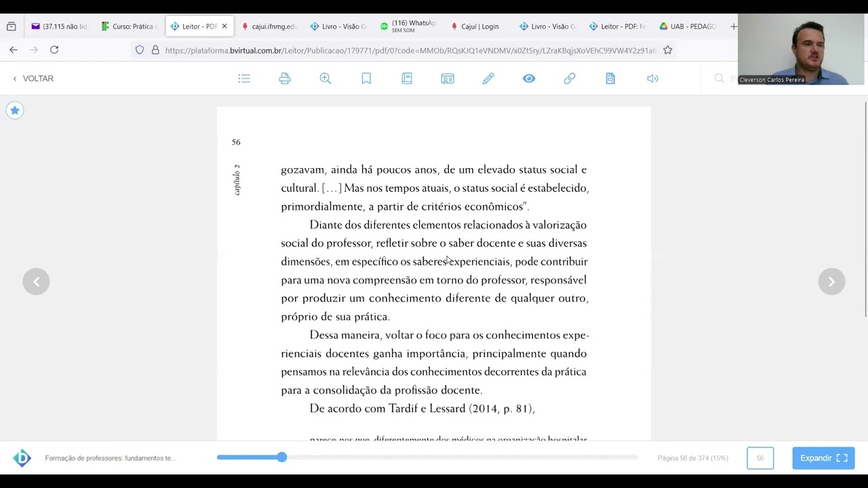
Task: Switch to the 37.115 não lidas mail tab
Action: 60,26
